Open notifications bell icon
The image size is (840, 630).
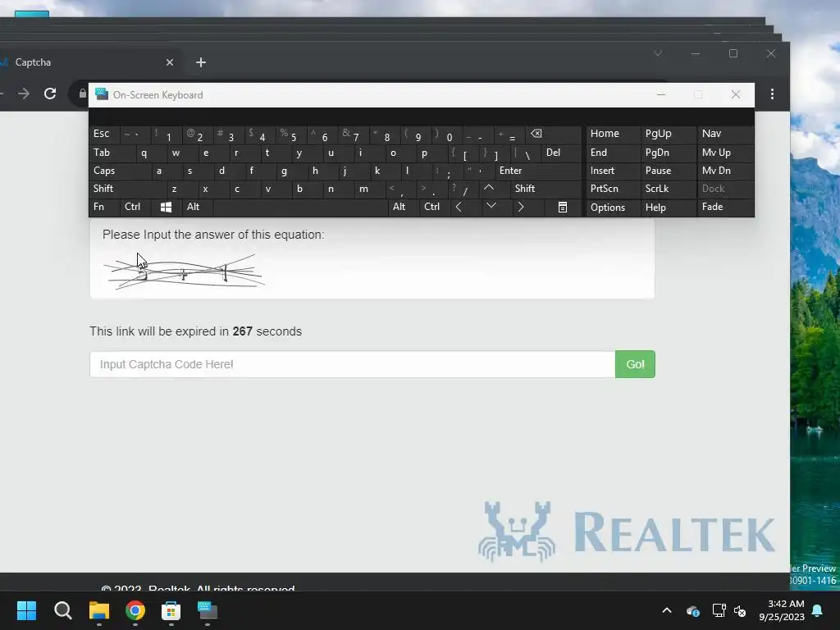click(818, 610)
